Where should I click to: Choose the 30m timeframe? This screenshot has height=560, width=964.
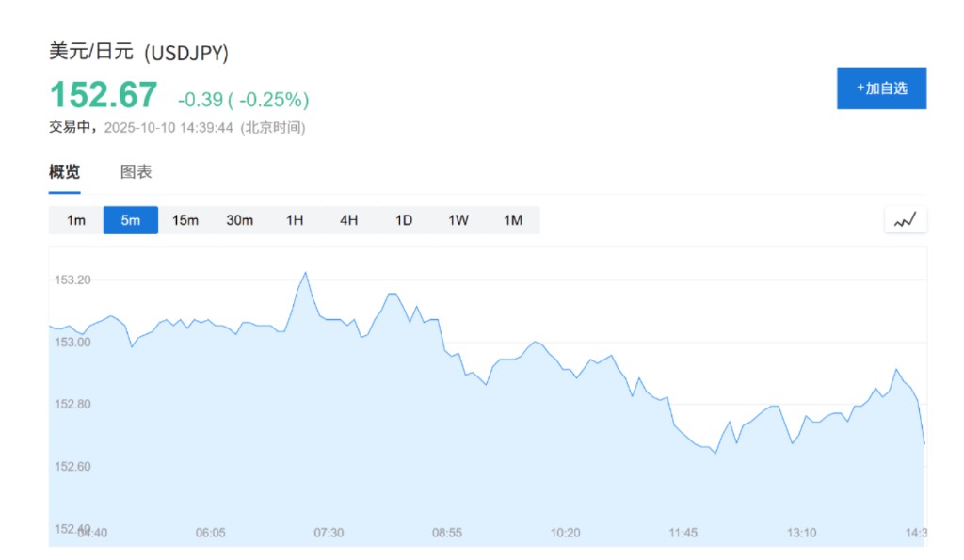[240, 220]
